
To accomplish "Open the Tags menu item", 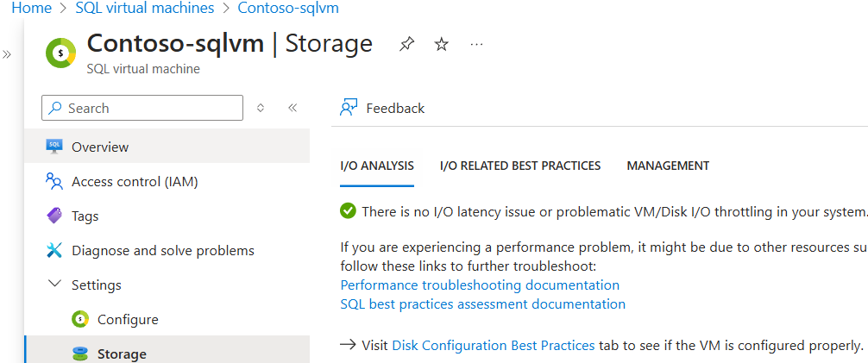I will [x=85, y=216].
